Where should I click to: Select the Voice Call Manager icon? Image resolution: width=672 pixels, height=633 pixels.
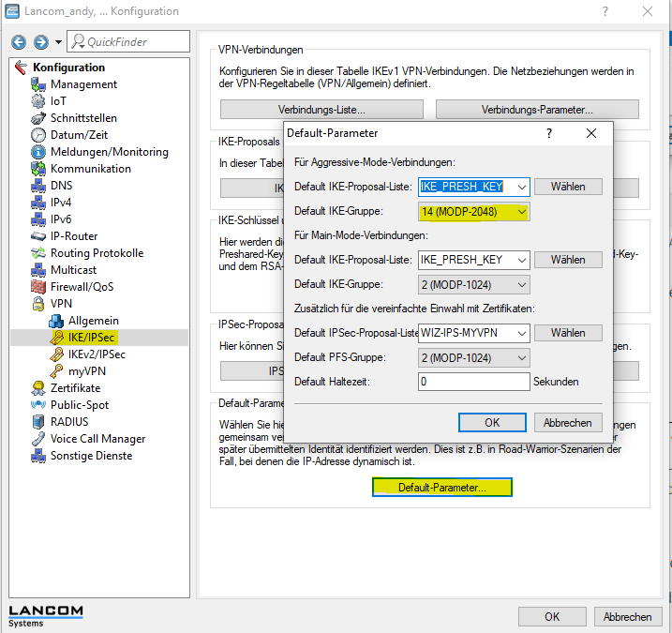click(x=38, y=439)
